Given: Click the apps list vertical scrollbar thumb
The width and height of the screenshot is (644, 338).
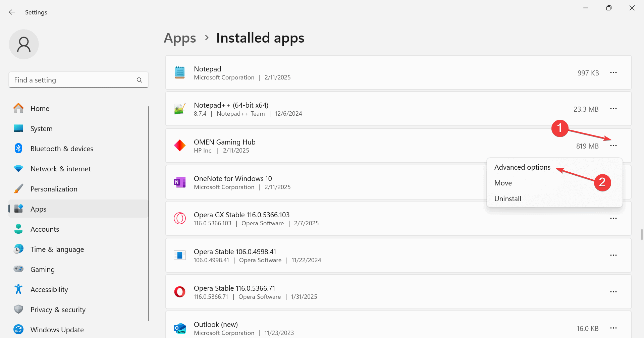Looking at the screenshot, I should (x=642, y=235).
